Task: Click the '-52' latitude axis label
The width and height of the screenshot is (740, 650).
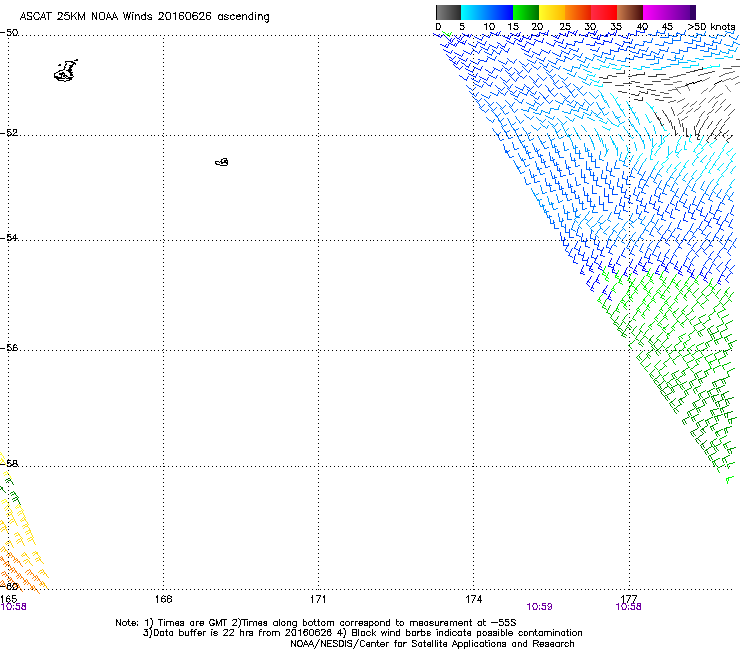Action: point(9,133)
